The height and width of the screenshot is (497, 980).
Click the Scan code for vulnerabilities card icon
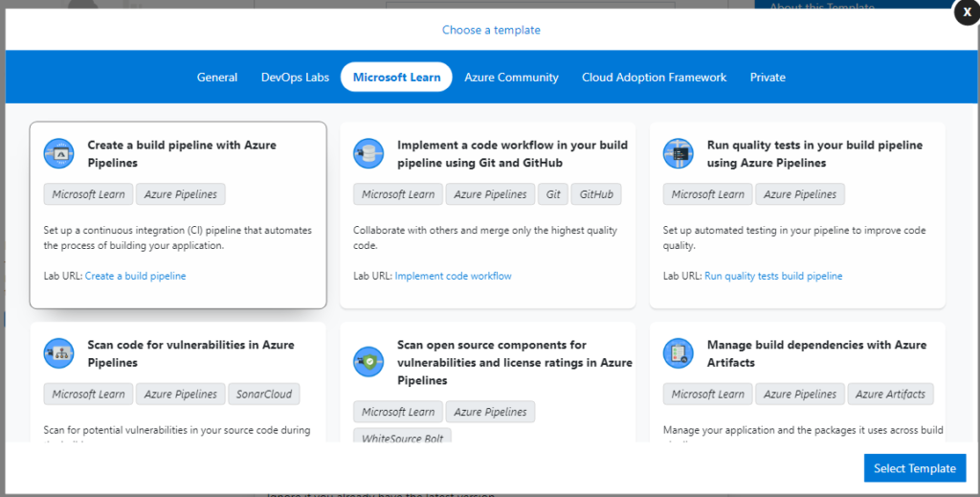coord(58,353)
